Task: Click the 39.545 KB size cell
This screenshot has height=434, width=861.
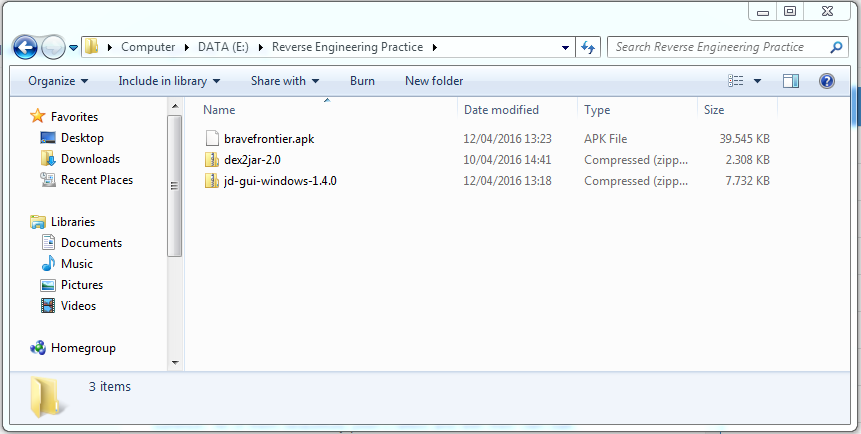Action: (x=744, y=139)
